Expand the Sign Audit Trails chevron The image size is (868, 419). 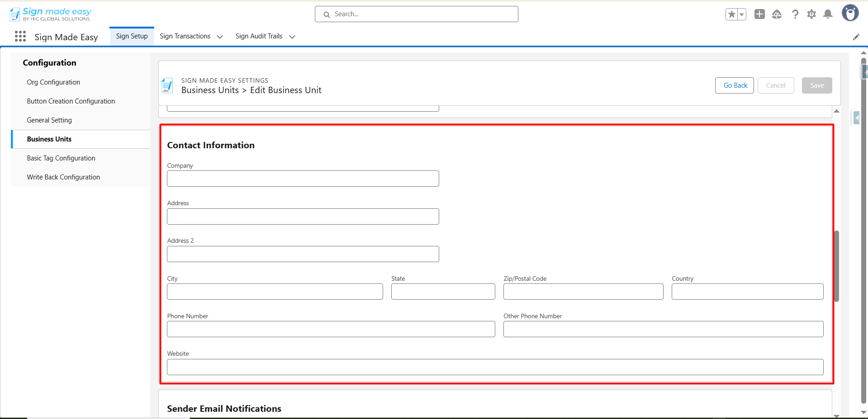point(292,37)
